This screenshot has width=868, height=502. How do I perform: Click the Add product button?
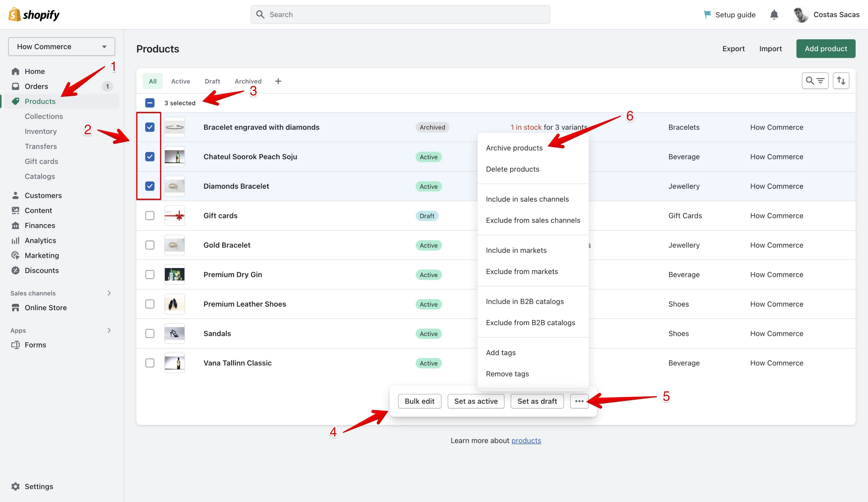[826, 49]
